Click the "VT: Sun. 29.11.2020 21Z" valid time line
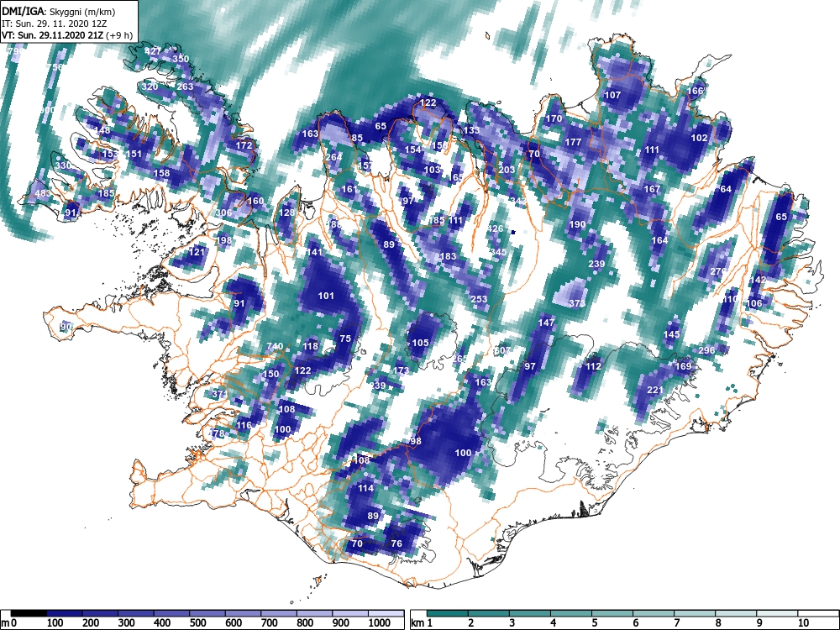The width and height of the screenshot is (840, 630). point(51,36)
